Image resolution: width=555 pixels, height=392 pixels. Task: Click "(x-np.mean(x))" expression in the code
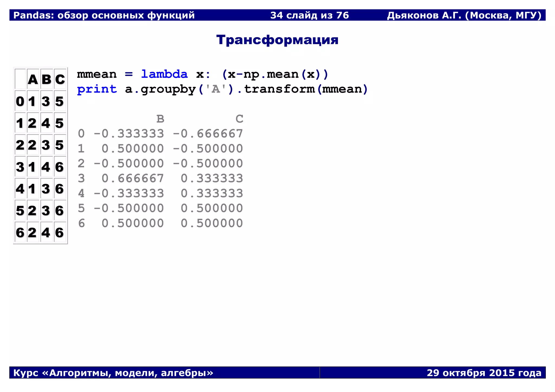coord(275,74)
